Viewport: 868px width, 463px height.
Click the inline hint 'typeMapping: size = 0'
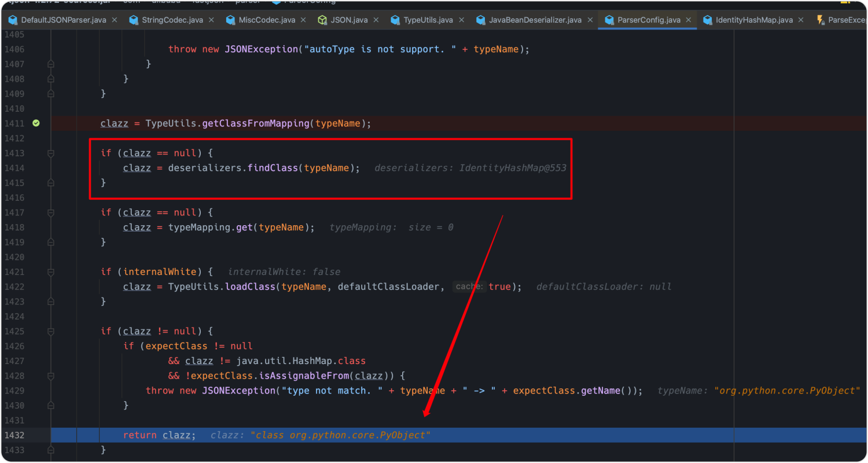point(391,227)
